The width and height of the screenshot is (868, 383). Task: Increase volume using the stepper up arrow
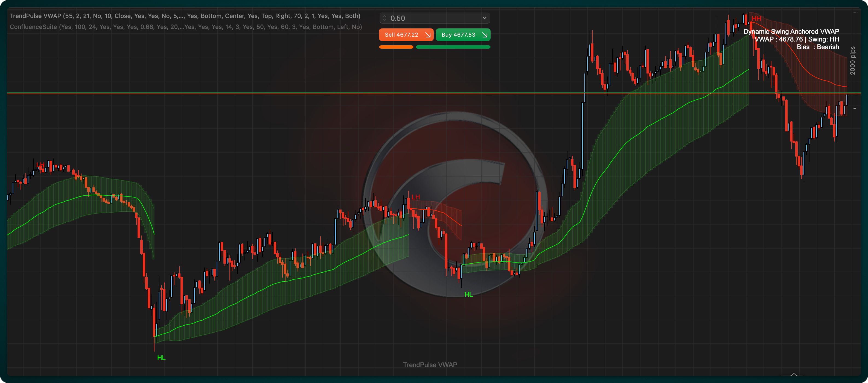click(x=384, y=16)
